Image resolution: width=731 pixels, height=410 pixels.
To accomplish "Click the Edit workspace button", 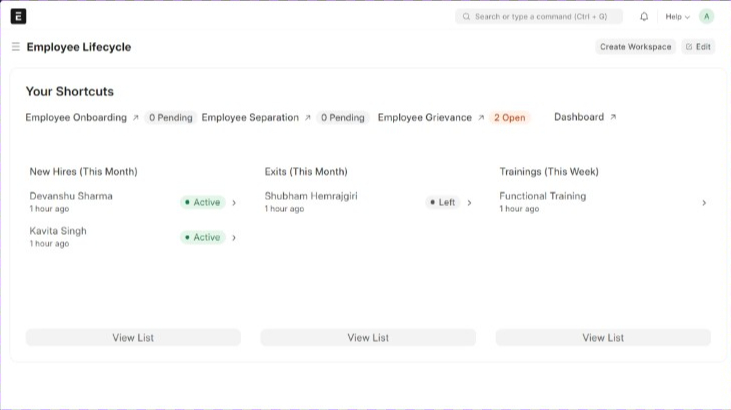I will (x=698, y=47).
